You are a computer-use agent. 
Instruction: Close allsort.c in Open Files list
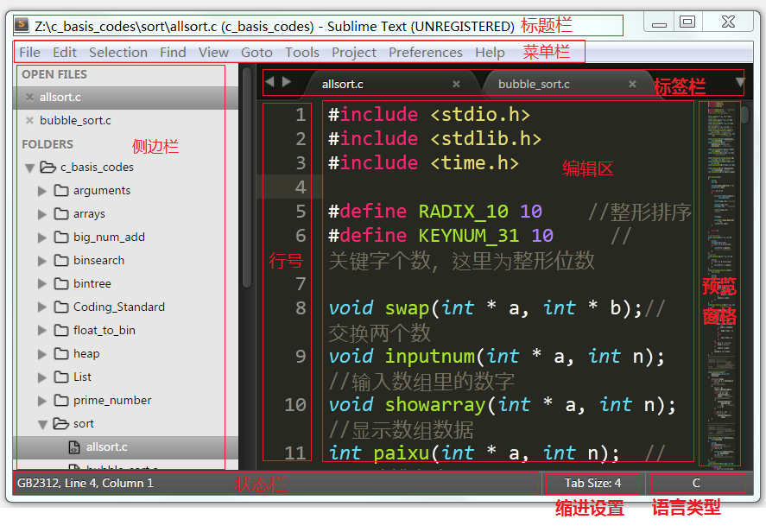(x=29, y=98)
